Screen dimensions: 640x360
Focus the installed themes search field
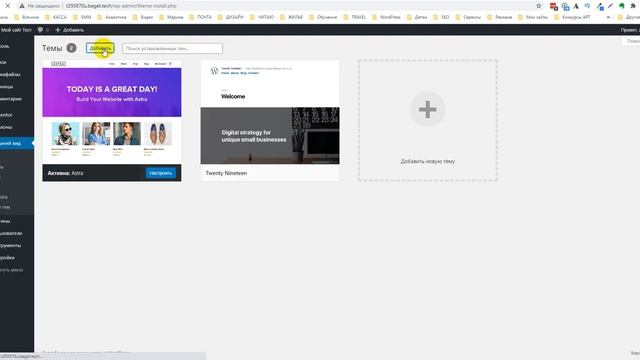click(x=172, y=48)
